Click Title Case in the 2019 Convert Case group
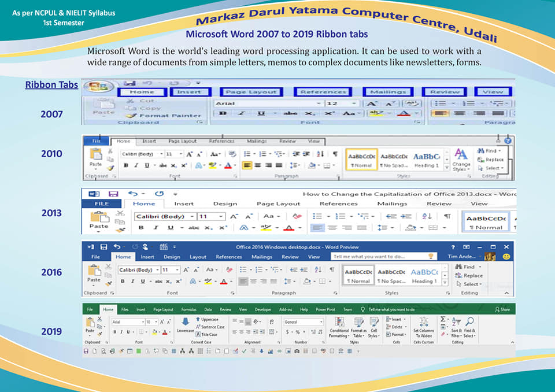Screen dimensions: 555x392 [x=206, y=334]
